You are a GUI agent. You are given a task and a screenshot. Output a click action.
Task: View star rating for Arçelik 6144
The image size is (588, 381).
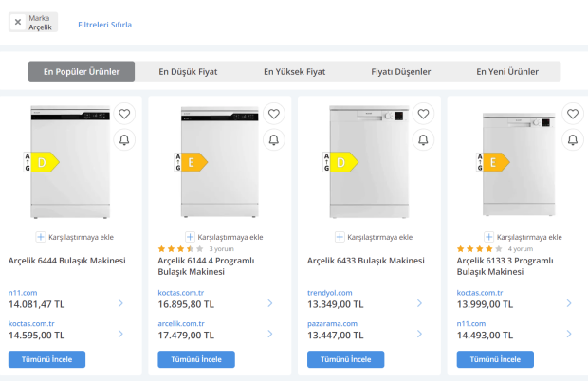coord(180,248)
